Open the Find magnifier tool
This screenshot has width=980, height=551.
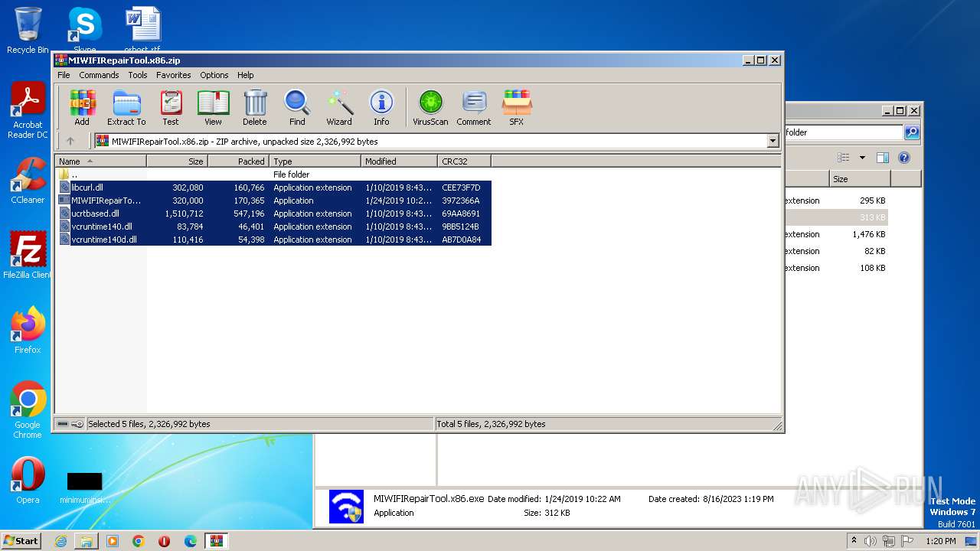tap(297, 107)
